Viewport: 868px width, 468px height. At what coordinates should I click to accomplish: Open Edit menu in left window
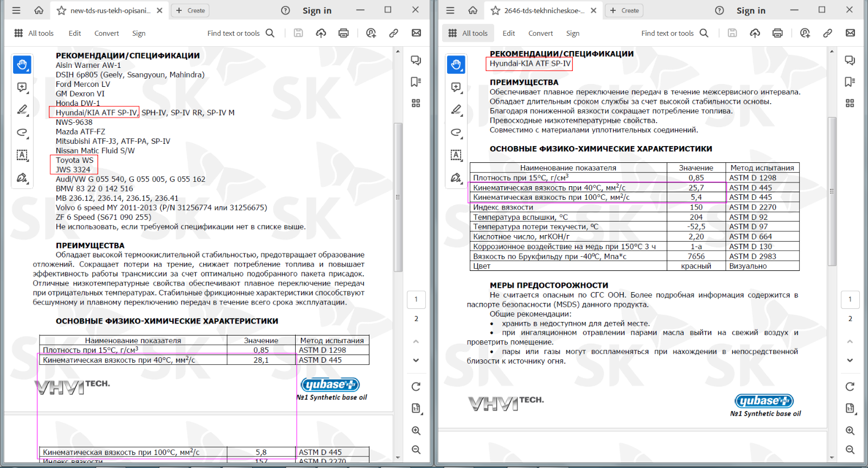[75, 33]
